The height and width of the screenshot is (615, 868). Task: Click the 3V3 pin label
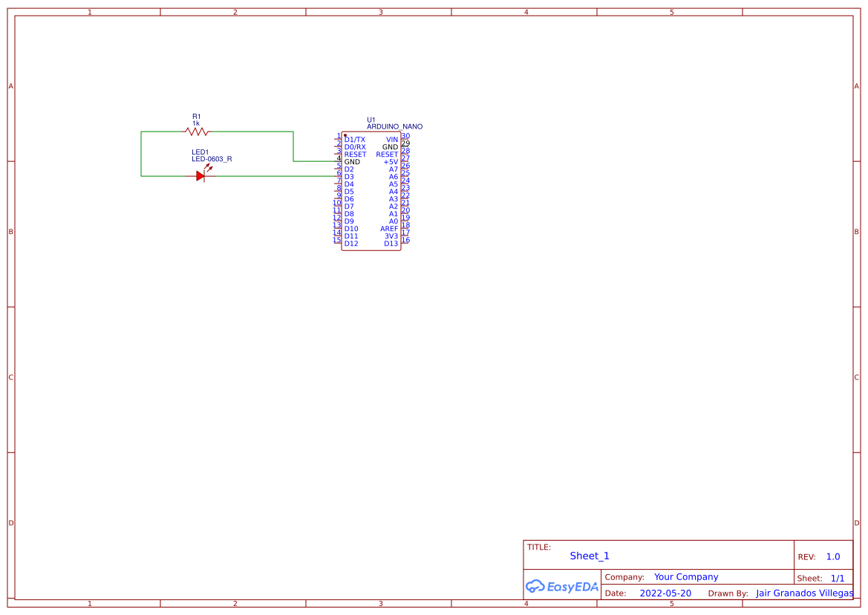tap(391, 236)
